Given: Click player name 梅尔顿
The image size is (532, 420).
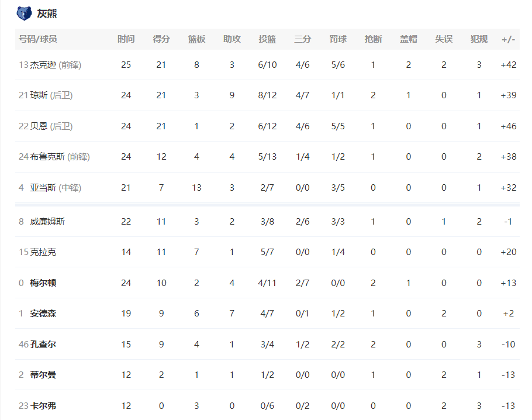Looking at the screenshot, I should pos(43,283).
